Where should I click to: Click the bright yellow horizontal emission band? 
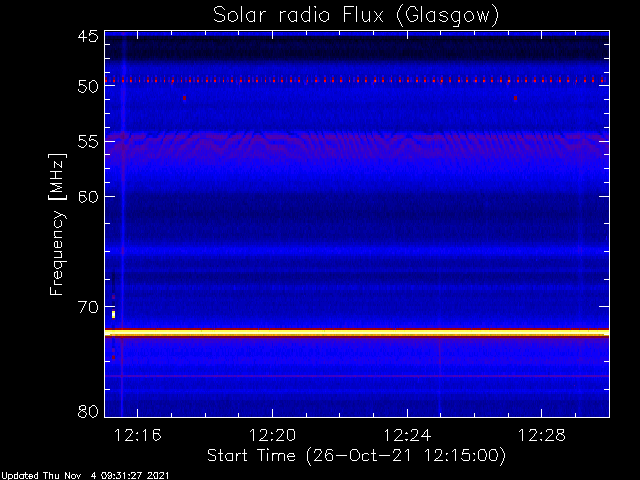(x=357, y=333)
